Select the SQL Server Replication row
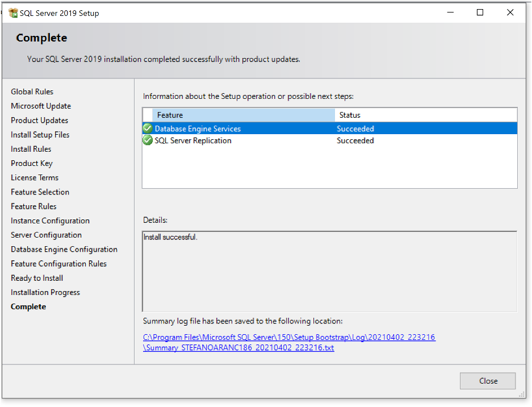Viewport: 532px width, 407px height. (330, 140)
